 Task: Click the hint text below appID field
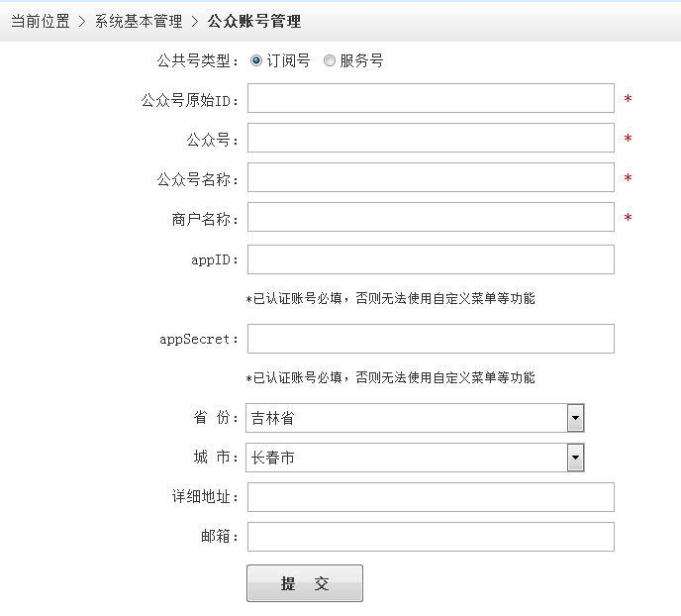coord(390,298)
